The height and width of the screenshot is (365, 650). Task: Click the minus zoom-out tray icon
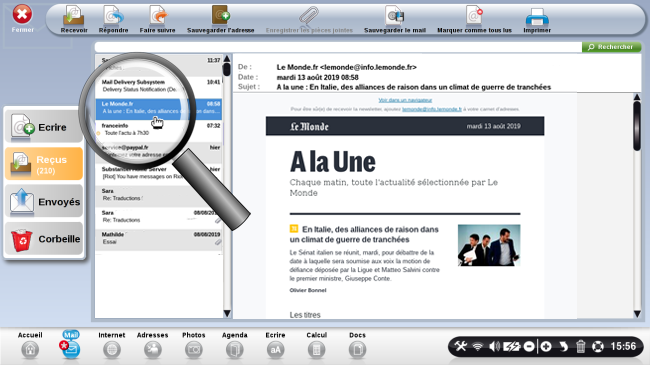pos(529,346)
